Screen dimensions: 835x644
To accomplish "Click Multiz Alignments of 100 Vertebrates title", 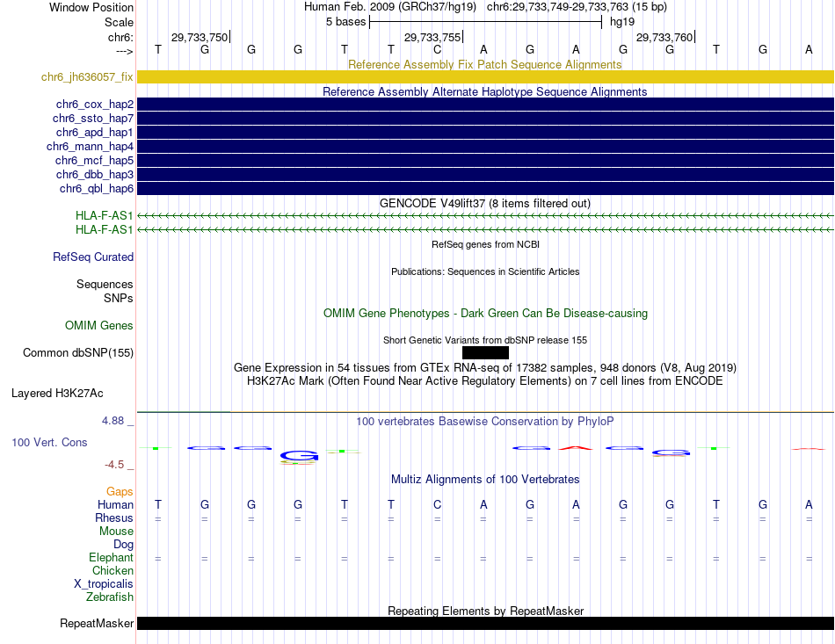I will click(485, 480).
